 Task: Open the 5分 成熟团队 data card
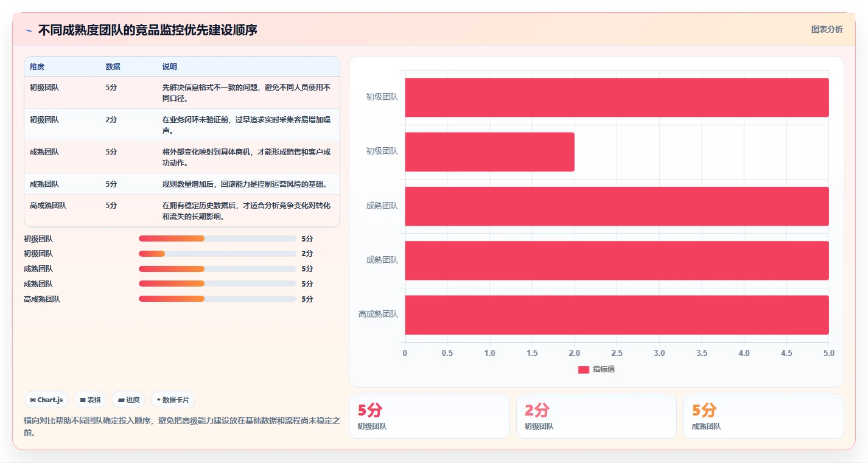763,416
